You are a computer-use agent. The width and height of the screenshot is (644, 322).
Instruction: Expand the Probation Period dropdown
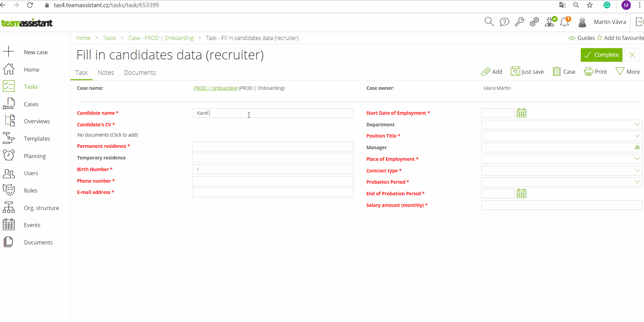click(x=637, y=182)
